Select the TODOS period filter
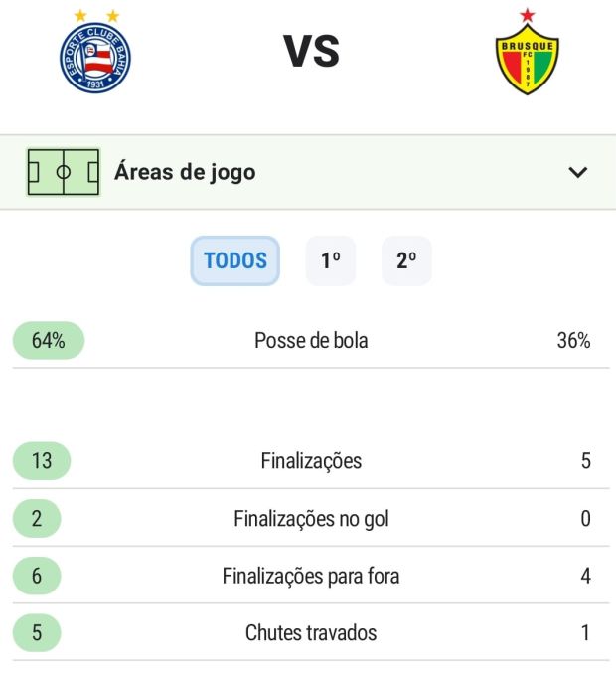 pos(235,261)
